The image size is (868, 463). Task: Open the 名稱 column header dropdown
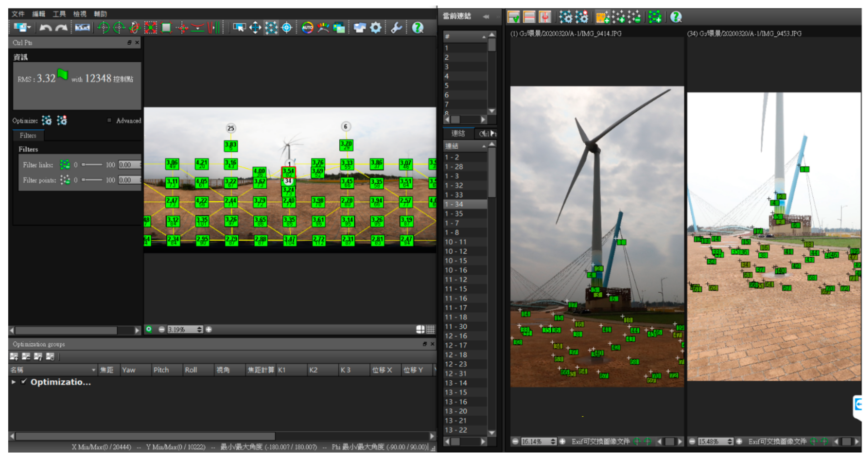click(93, 370)
